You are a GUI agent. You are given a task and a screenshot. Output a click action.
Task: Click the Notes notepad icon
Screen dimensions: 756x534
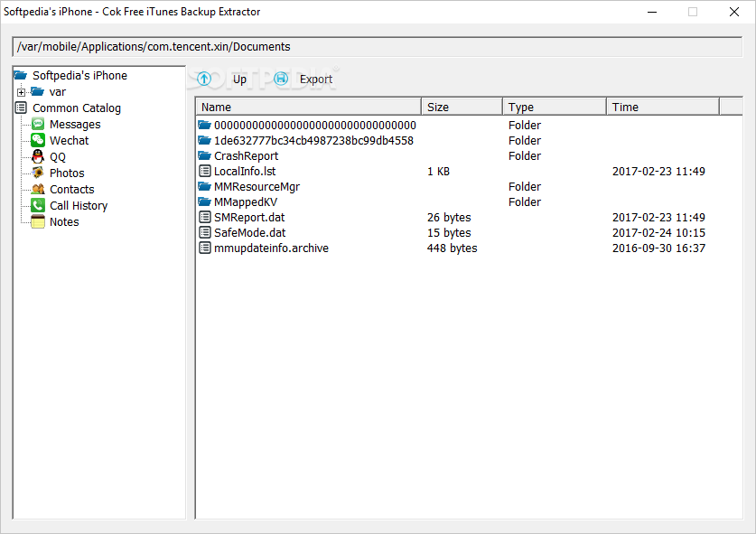(38, 222)
